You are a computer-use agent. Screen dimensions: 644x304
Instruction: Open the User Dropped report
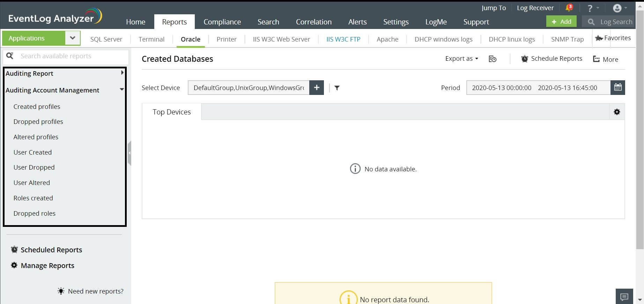click(x=34, y=167)
